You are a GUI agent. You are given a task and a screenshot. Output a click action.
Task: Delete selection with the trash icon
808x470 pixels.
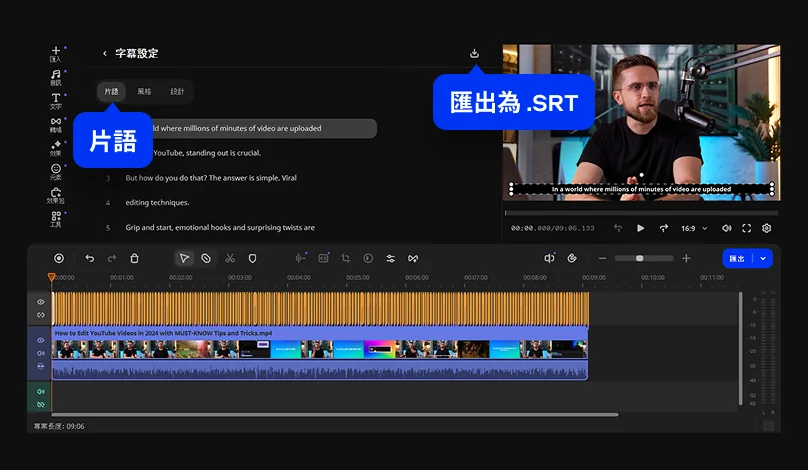tap(135, 258)
